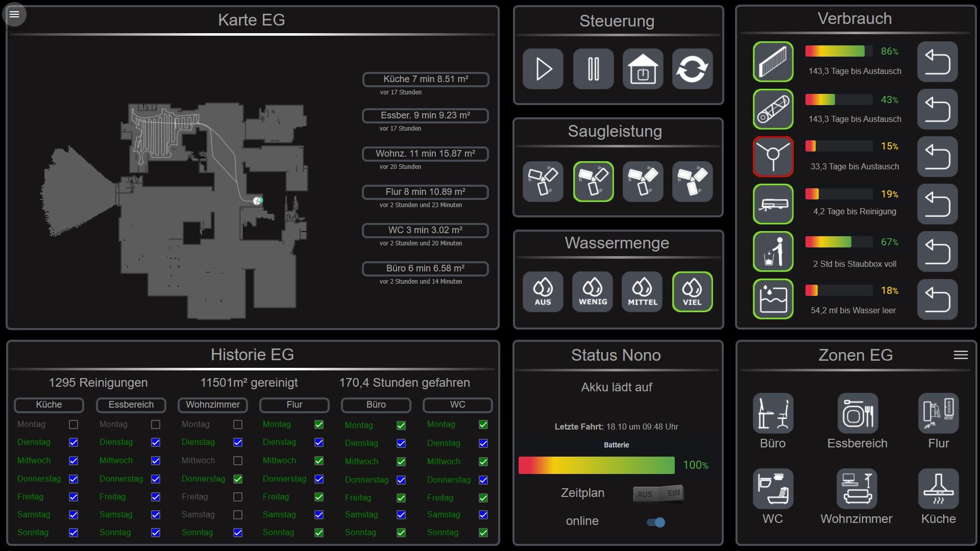Turn water amount AUS

543,292
